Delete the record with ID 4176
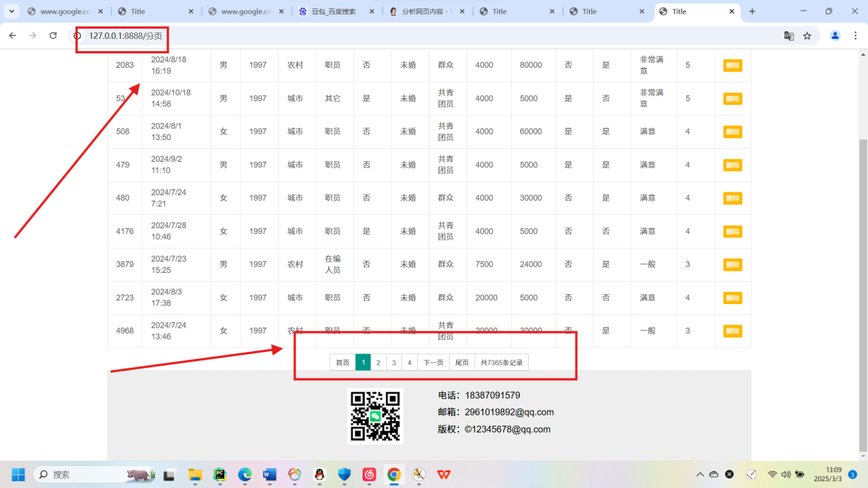This screenshot has width=868, height=488. click(x=733, y=232)
